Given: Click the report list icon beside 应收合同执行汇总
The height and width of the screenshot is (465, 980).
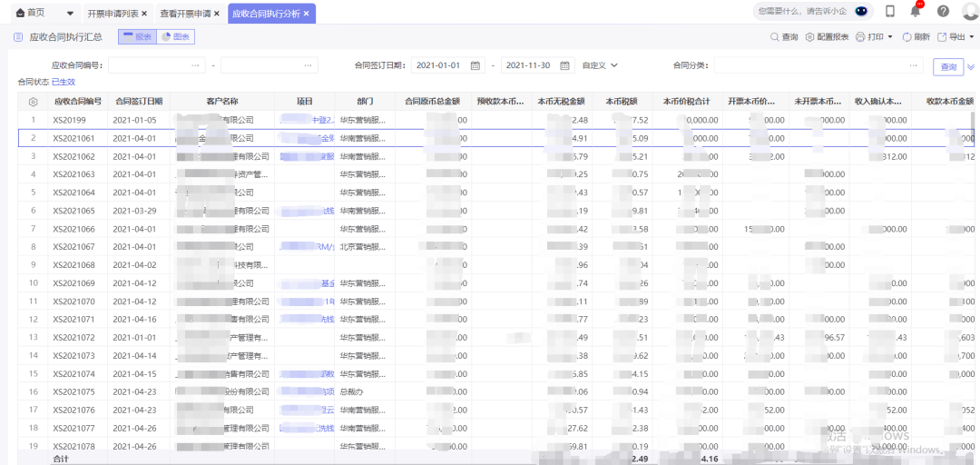Looking at the screenshot, I should point(18,37).
